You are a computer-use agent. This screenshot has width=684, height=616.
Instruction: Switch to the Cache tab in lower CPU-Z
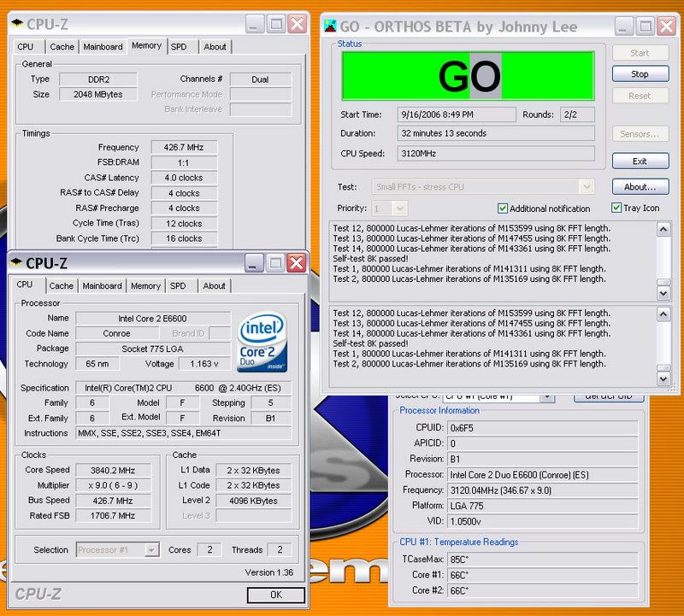click(61, 286)
